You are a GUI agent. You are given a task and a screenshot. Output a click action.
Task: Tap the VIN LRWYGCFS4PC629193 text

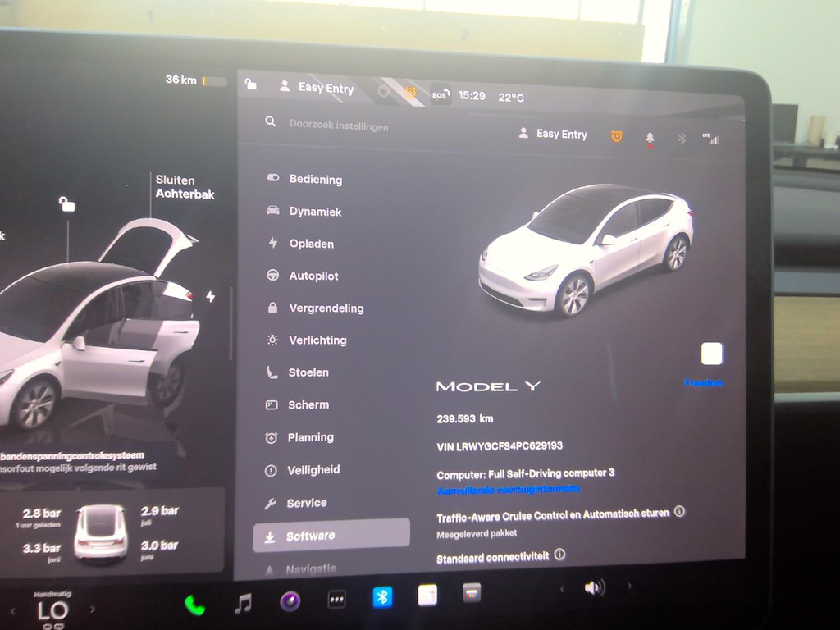click(x=500, y=445)
